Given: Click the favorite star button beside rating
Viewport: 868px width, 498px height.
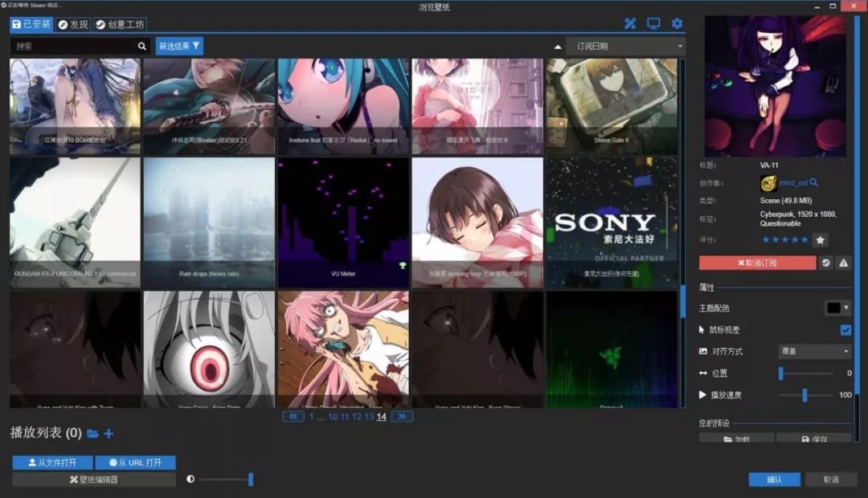Looking at the screenshot, I should click(820, 239).
